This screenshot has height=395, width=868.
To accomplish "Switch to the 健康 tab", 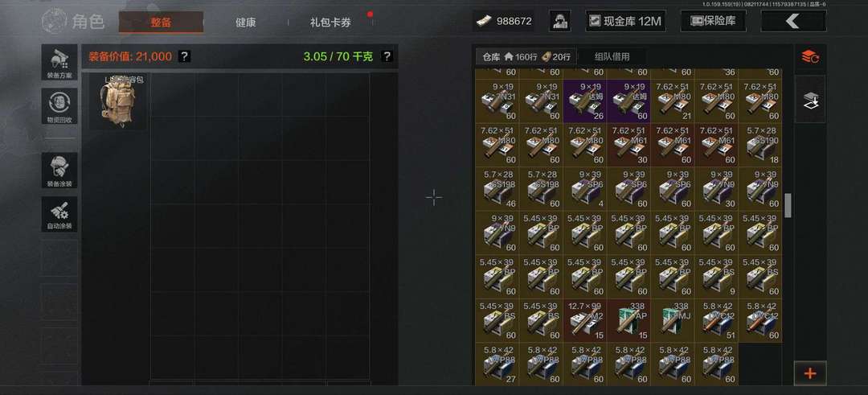I will pyautogui.click(x=245, y=23).
